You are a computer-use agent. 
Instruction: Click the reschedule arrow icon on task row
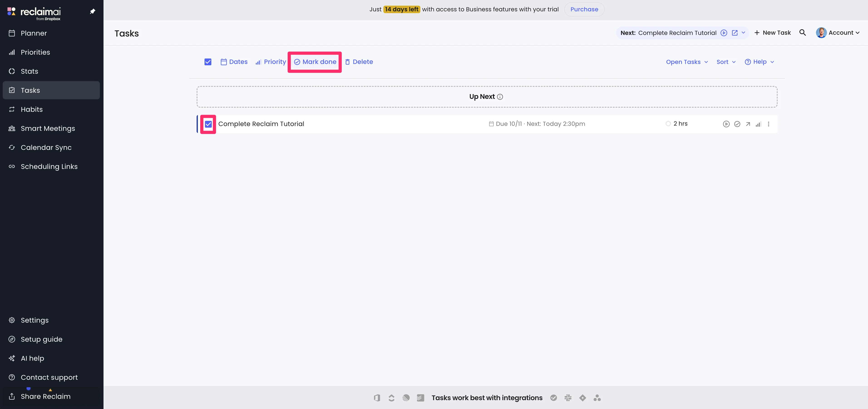[748, 124]
